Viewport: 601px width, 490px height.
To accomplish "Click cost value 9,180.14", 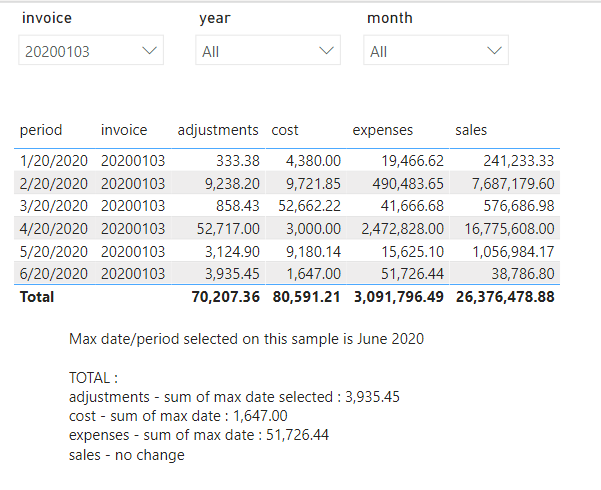I will tap(314, 252).
